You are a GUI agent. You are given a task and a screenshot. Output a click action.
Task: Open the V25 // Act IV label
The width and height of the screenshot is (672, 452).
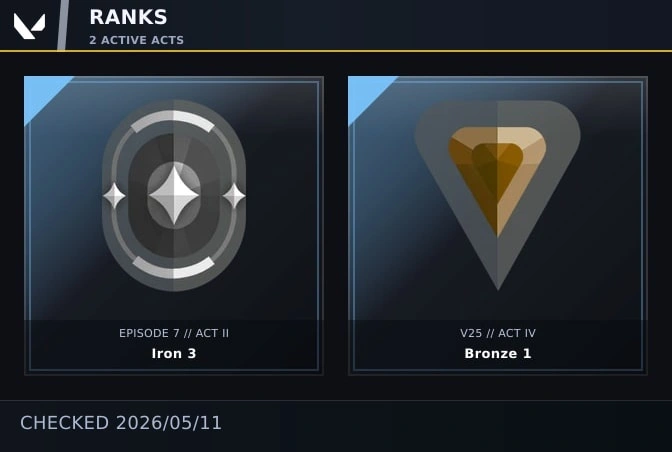[498, 333]
